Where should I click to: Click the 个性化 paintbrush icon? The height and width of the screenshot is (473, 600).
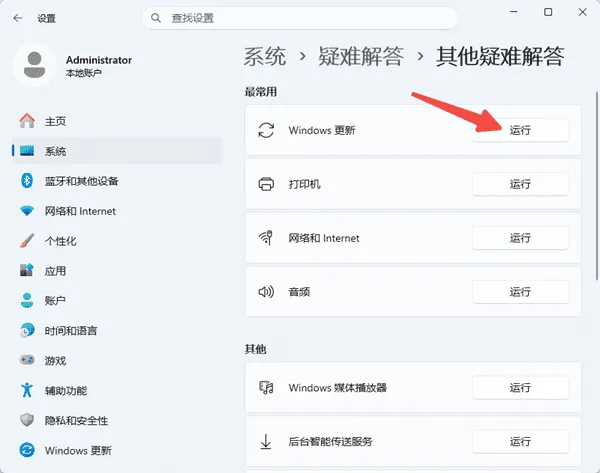pyautogui.click(x=27, y=241)
